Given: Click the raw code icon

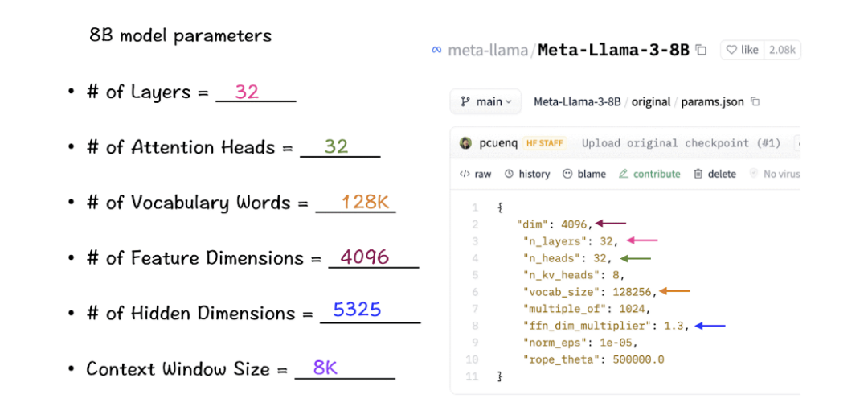Looking at the screenshot, I should pyautogui.click(x=465, y=174).
